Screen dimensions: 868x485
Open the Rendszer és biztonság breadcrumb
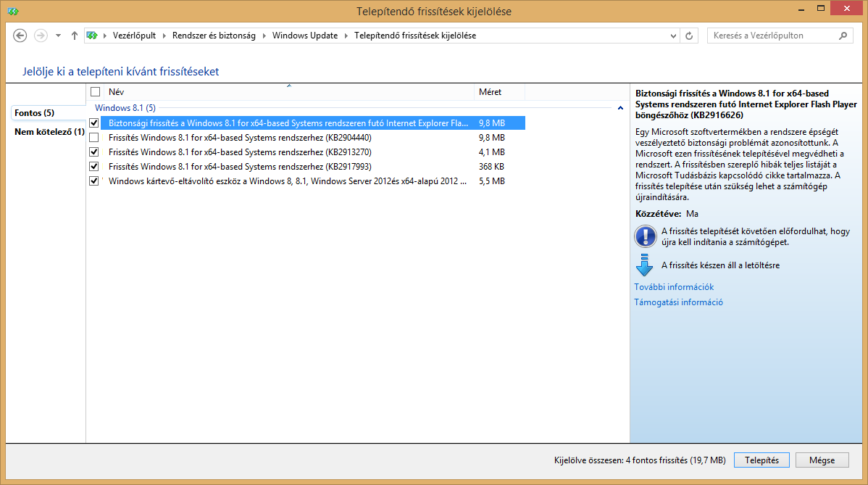tap(214, 36)
